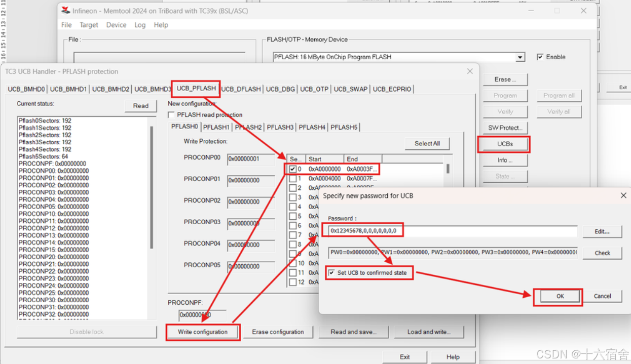Screen dimensions: 631x364
Task: Select the UCB_PFLASH tab
Action: coord(196,88)
